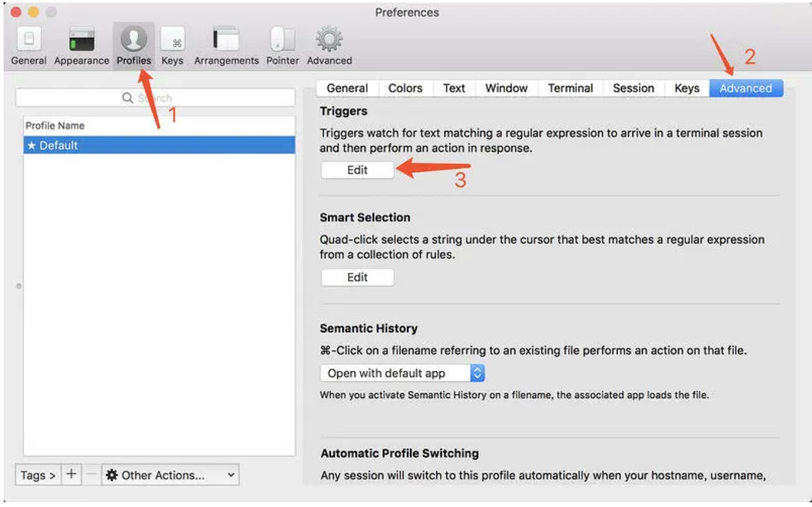Click Edit button under Triggers

[x=357, y=170]
